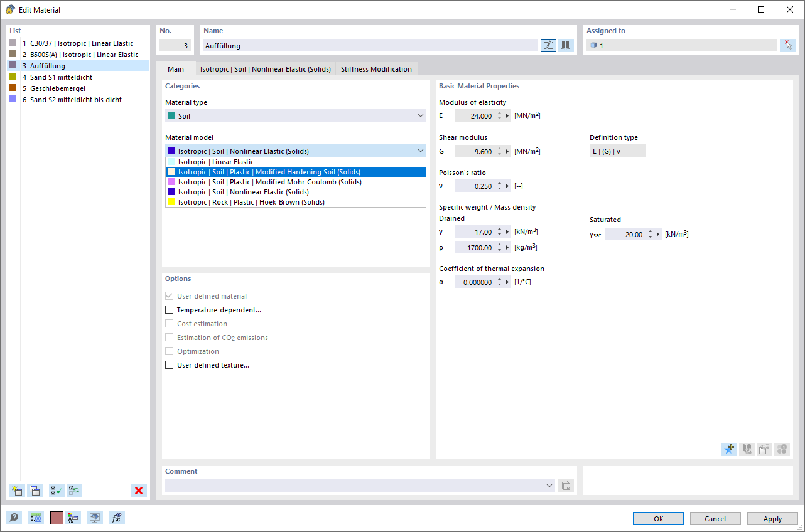This screenshot has width=805, height=532.
Task: Enable User-defined texture option
Action: [x=169, y=365]
